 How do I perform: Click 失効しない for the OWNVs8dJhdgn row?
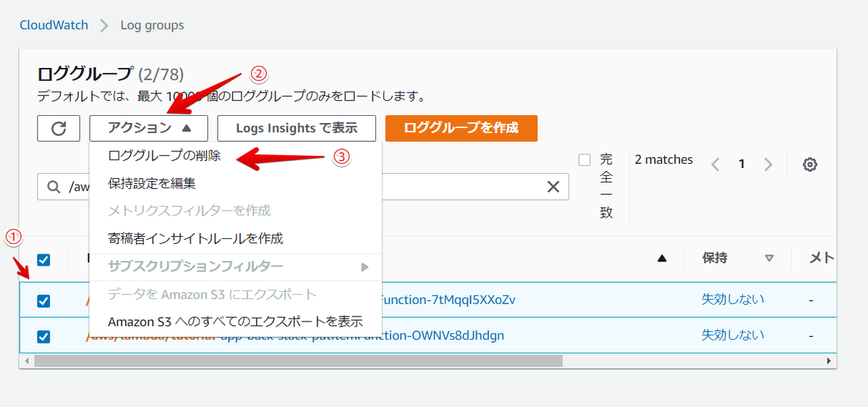pos(733,335)
